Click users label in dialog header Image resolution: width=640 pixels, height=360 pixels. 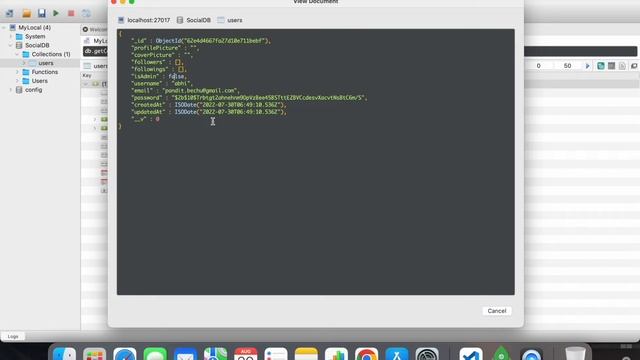point(235,20)
